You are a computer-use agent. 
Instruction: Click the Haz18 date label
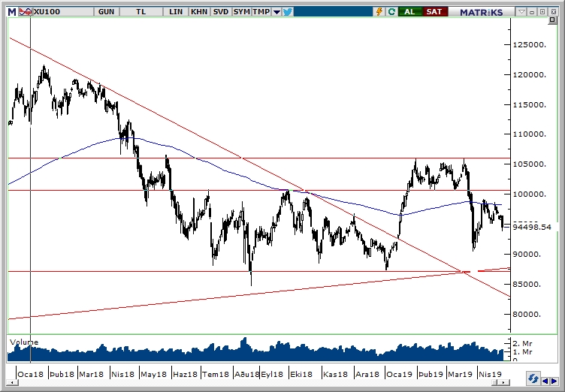(x=186, y=374)
